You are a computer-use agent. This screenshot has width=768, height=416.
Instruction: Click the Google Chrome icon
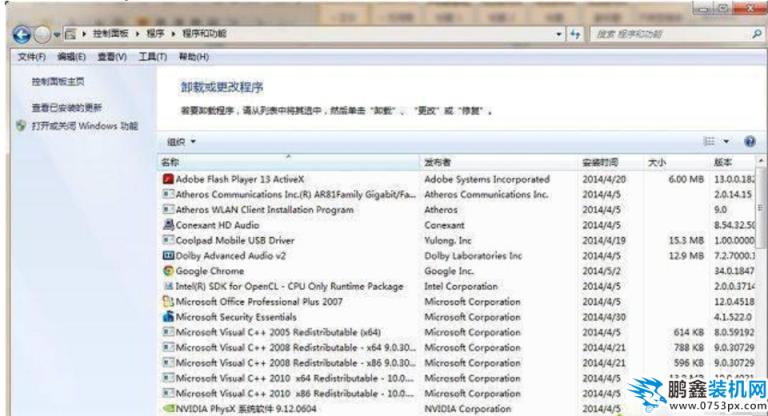168,270
